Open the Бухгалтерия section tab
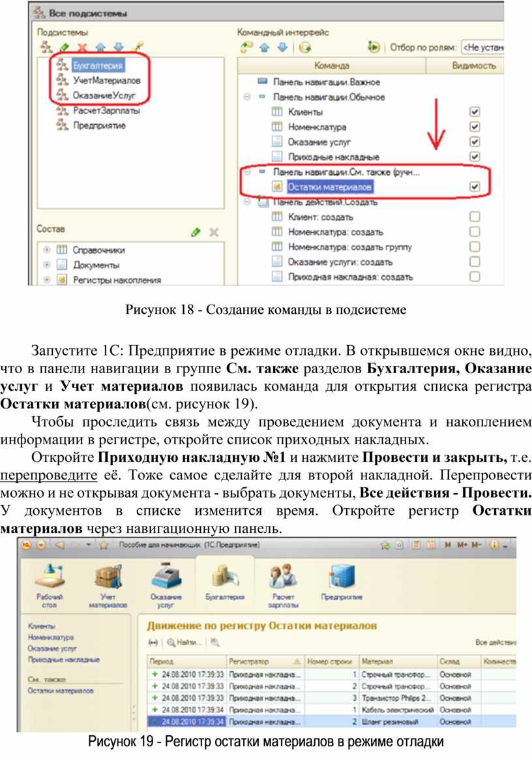 click(224, 580)
